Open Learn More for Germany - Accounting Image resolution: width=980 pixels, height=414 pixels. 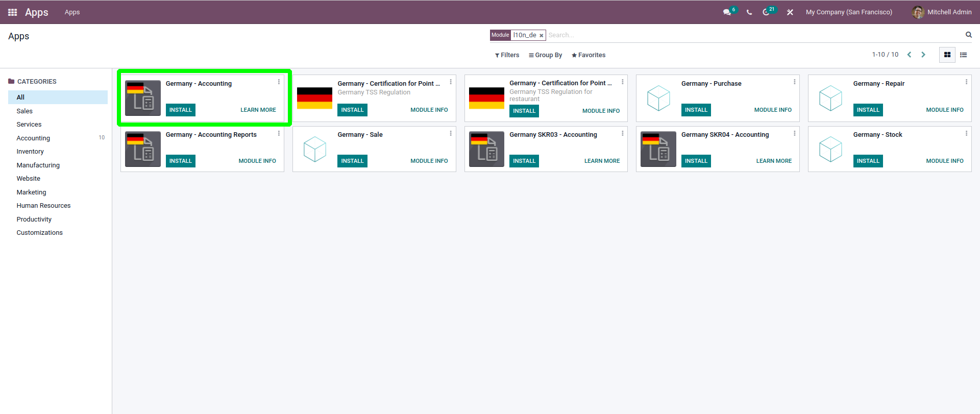[x=258, y=110]
